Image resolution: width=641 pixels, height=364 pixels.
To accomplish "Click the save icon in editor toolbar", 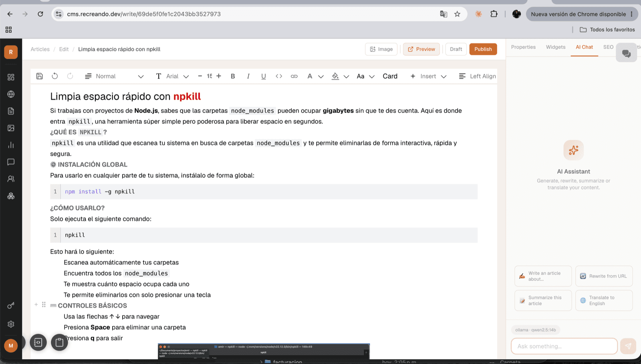I will [39, 76].
